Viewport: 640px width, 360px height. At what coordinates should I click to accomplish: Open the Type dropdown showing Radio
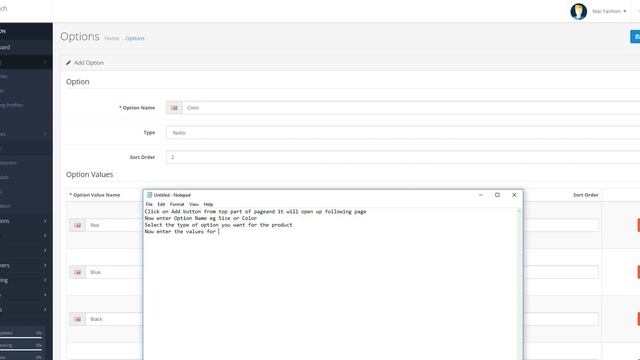pos(403,133)
